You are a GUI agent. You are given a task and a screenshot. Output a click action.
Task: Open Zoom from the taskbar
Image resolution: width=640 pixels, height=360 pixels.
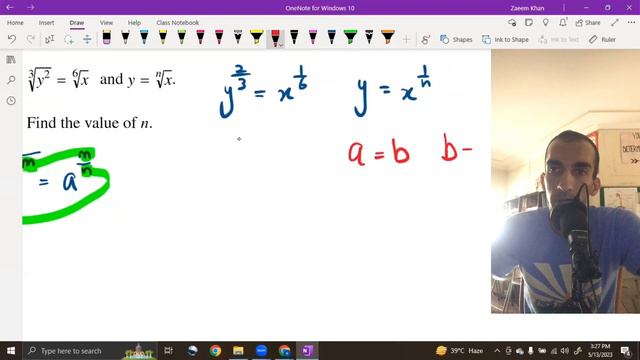click(x=262, y=351)
